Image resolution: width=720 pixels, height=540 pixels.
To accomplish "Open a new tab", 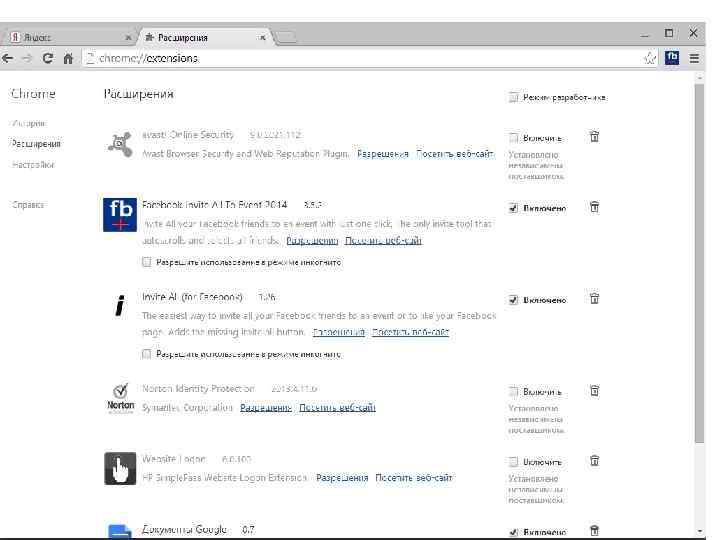I will tap(286, 38).
